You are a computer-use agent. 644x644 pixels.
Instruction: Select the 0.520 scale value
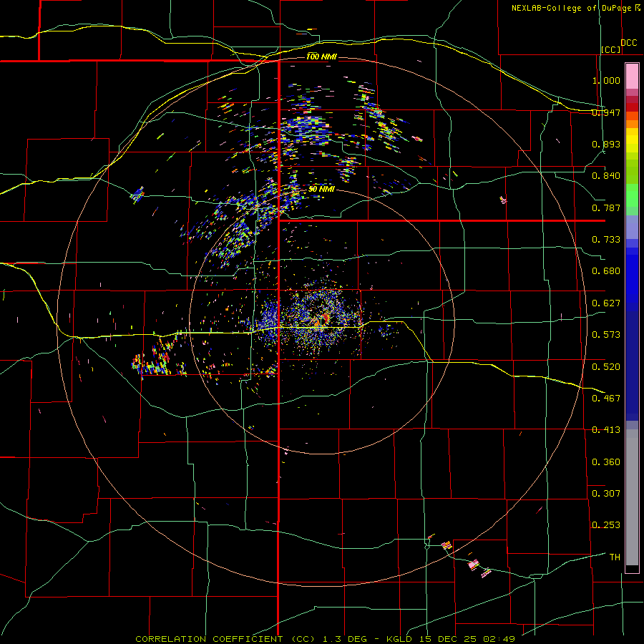point(606,367)
